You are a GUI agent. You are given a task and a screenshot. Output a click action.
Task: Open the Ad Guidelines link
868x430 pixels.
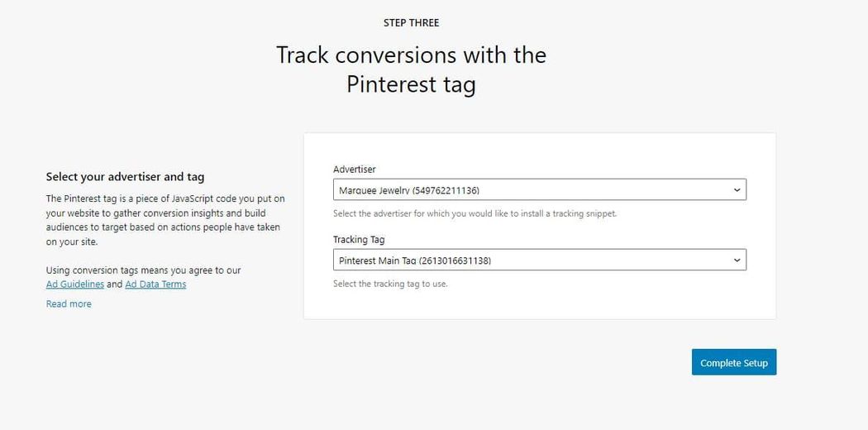75,284
